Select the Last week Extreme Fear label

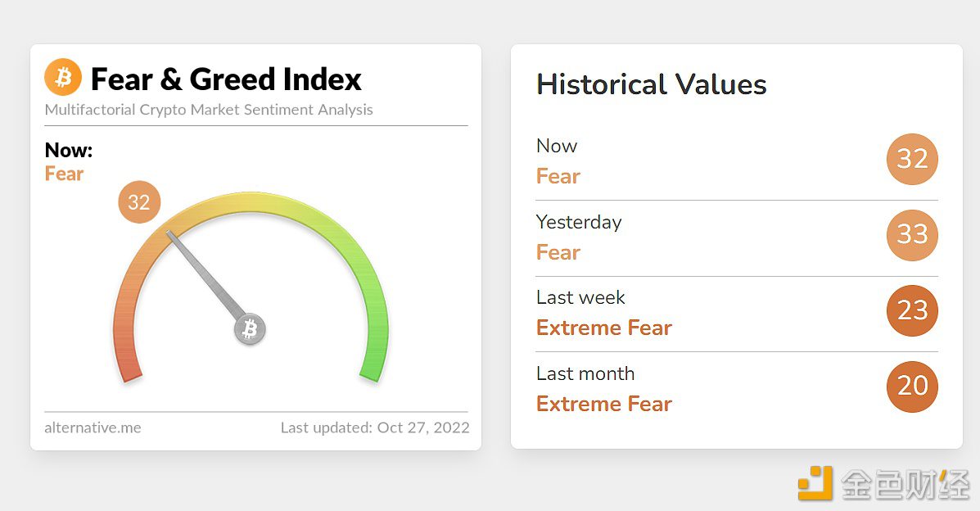[603, 328]
